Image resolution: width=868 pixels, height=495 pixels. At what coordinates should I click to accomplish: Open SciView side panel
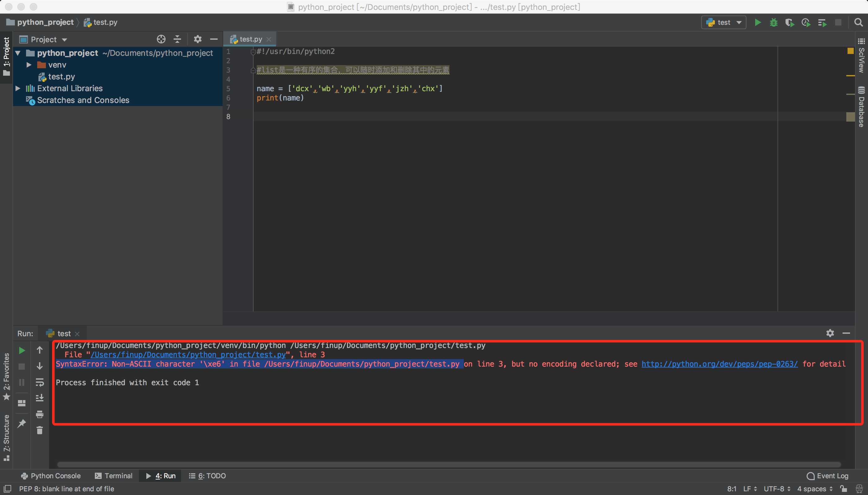(861, 56)
